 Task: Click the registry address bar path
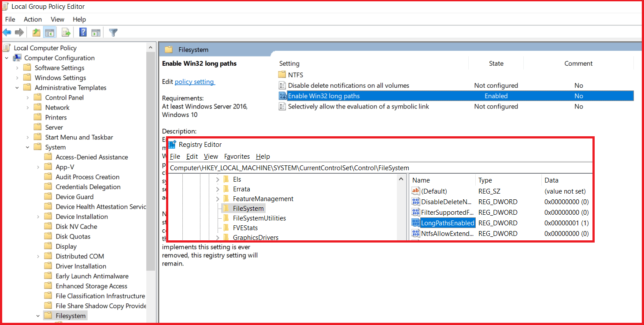tap(289, 168)
